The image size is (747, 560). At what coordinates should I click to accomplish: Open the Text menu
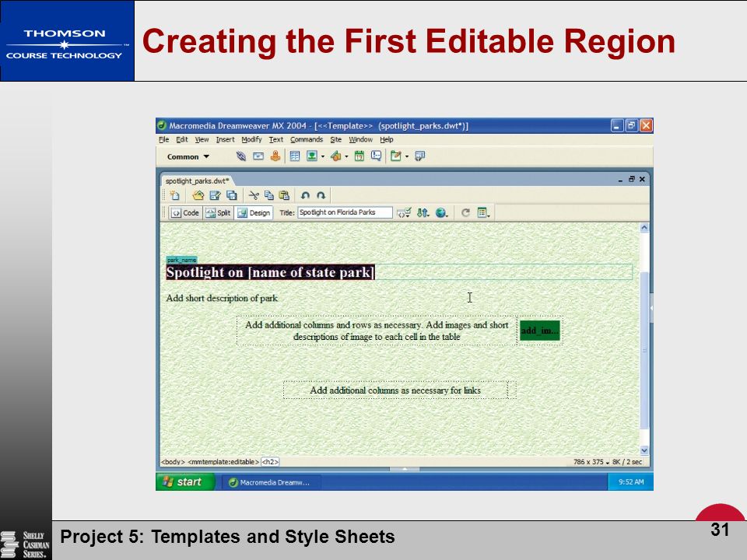point(275,139)
